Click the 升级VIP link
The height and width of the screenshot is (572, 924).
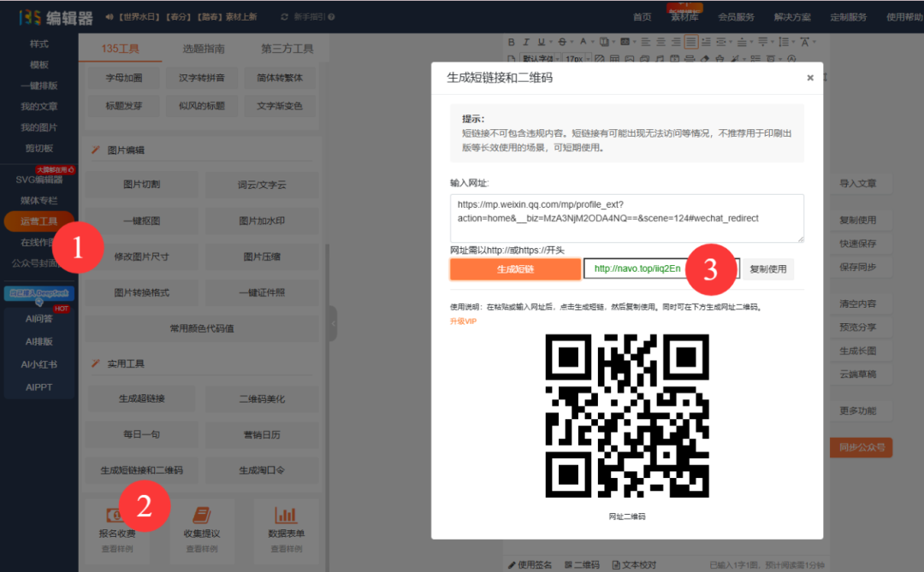(463, 321)
